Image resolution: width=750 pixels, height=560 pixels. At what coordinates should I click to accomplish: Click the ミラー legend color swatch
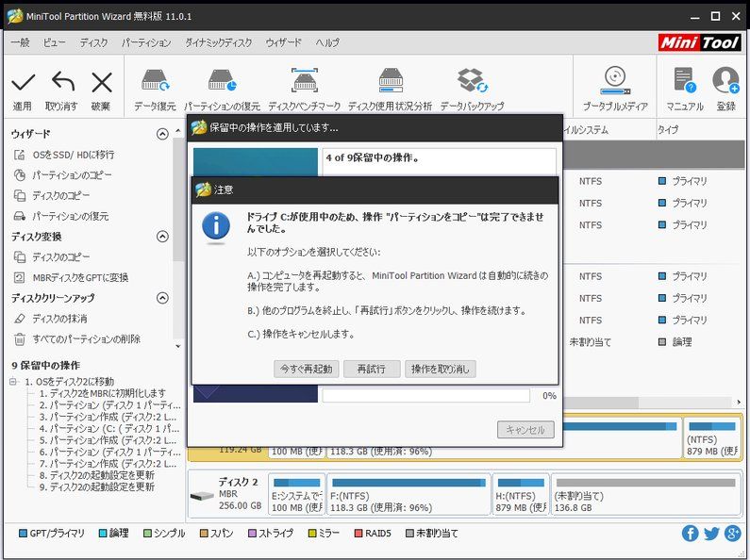(x=312, y=534)
